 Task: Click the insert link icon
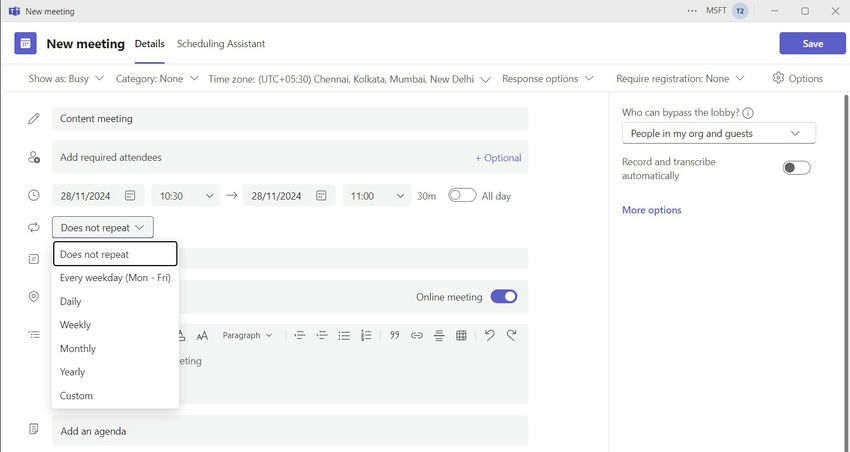(x=417, y=336)
